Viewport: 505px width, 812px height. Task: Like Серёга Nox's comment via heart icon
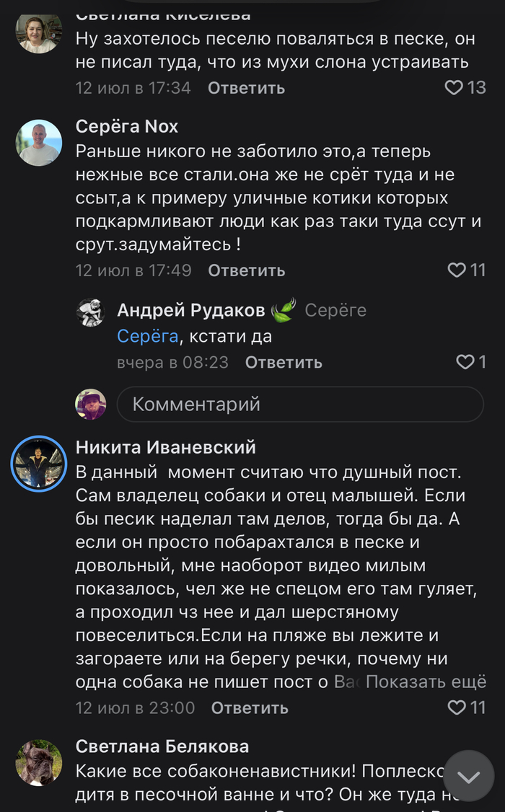[x=457, y=270]
